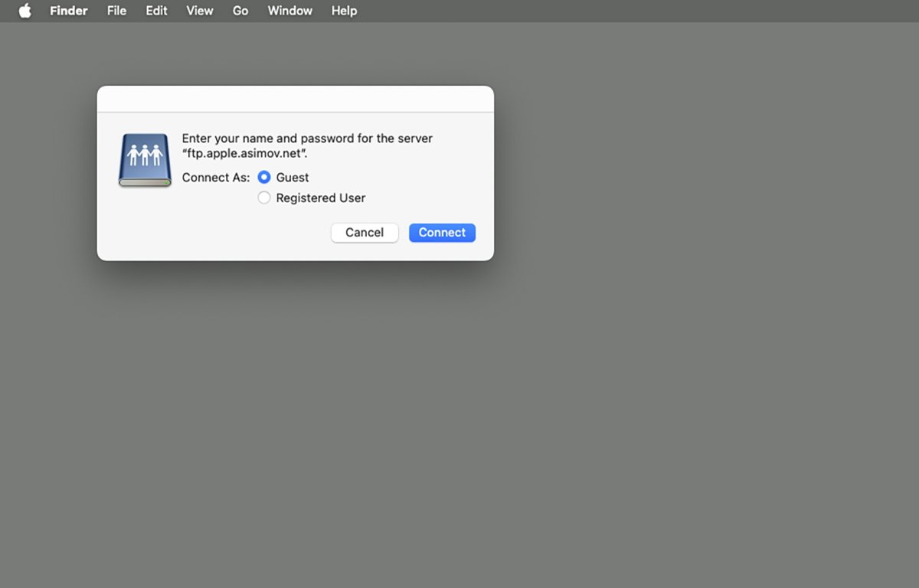Open the Finder application menu
This screenshot has width=919, height=588.
click(x=69, y=11)
